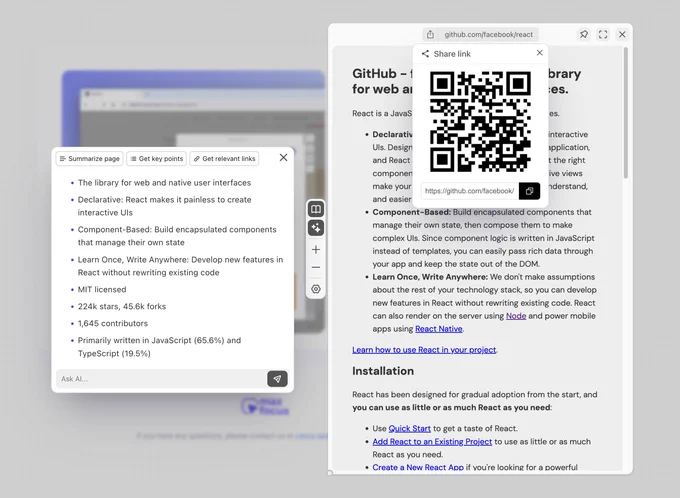Click the QR code image

click(481, 122)
